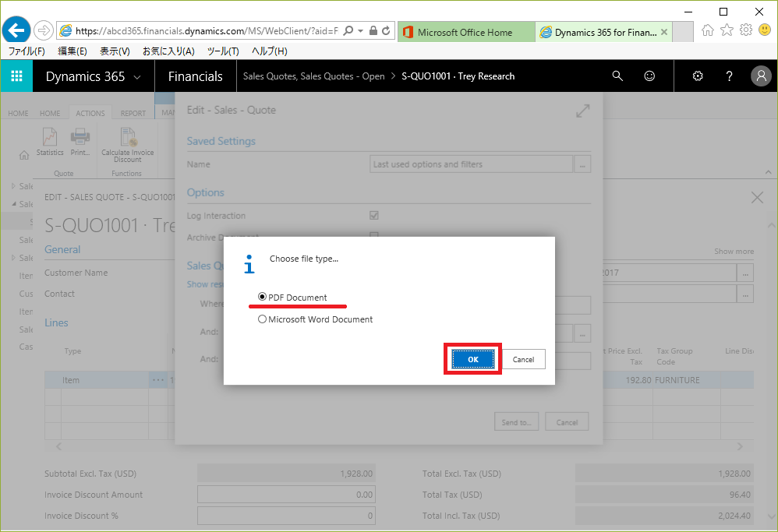Click the Send to... button
Viewport: 778px width, 532px height.
[x=517, y=422]
